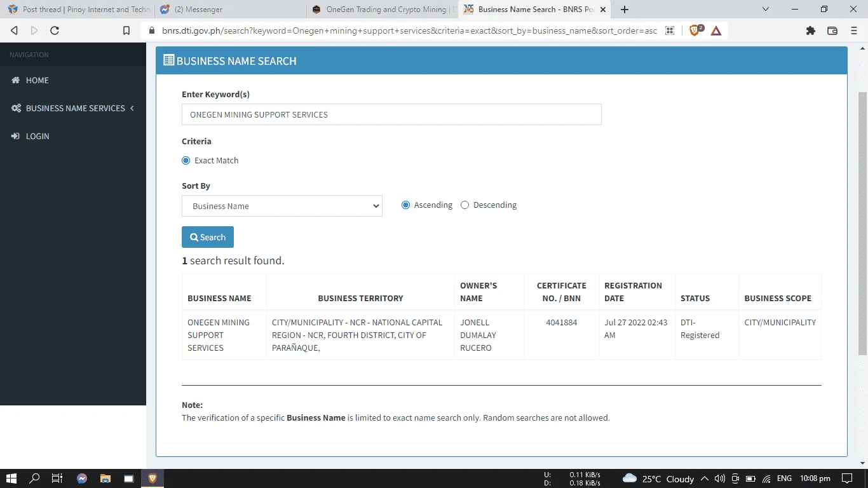The width and height of the screenshot is (868, 488).
Task: Open the QR code icon in address bar
Action: [670, 30]
